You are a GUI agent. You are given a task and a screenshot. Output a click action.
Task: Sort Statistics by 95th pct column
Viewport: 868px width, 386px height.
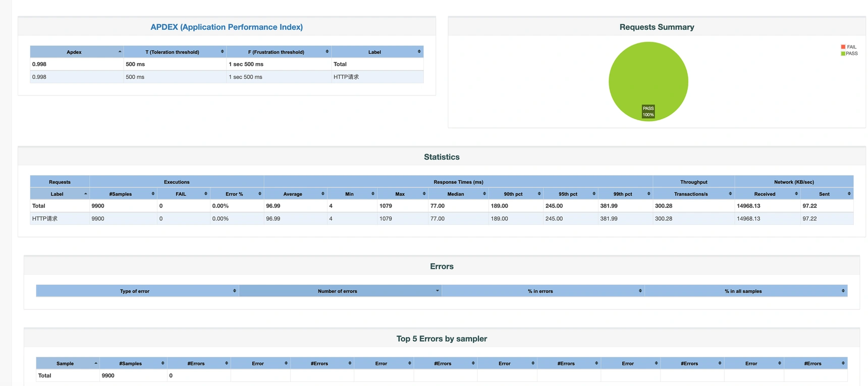click(571, 194)
